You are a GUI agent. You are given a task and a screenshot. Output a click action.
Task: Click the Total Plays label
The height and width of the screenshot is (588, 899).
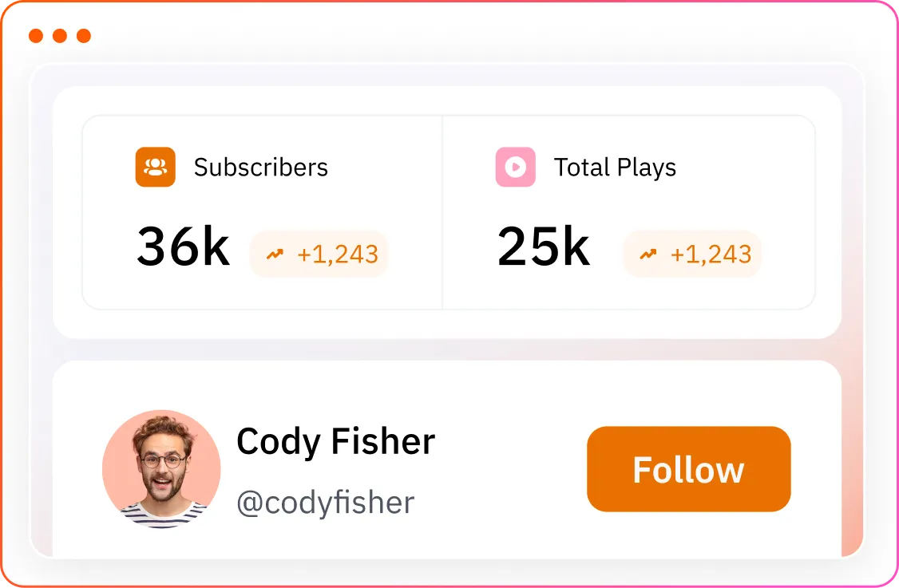pyautogui.click(x=615, y=168)
